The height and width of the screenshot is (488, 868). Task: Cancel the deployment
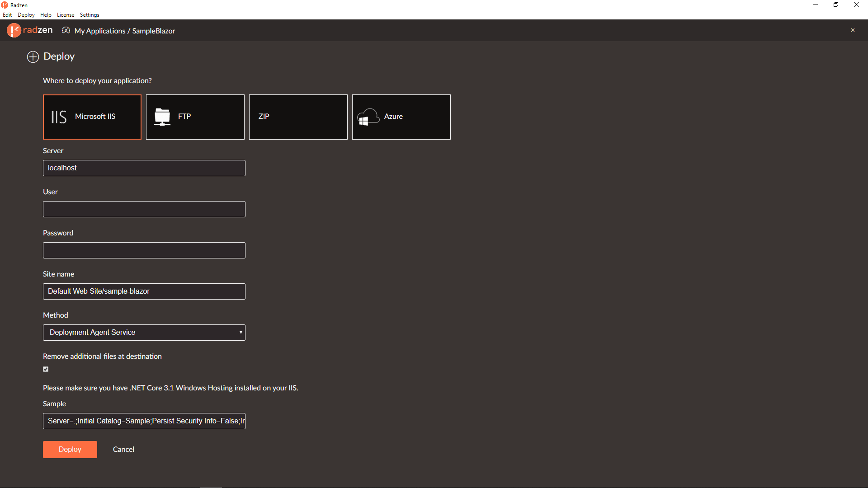pyautogui.click(x=123, y=450)
